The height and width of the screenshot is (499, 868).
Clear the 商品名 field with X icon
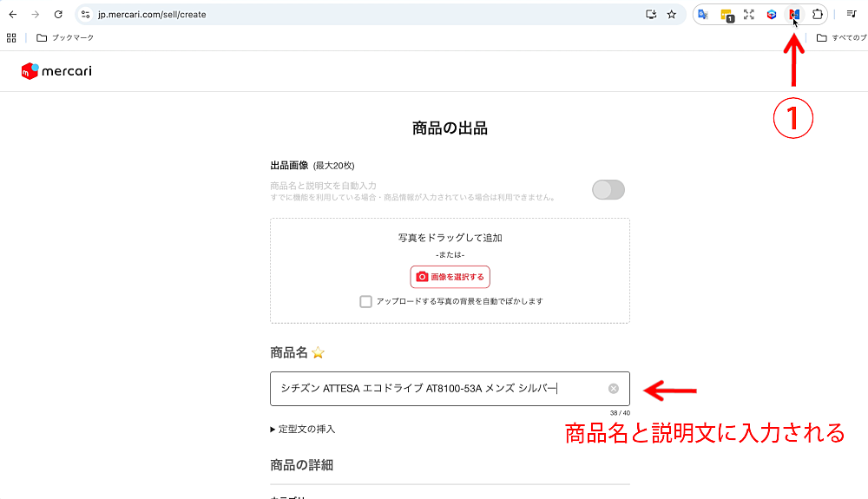614,389
